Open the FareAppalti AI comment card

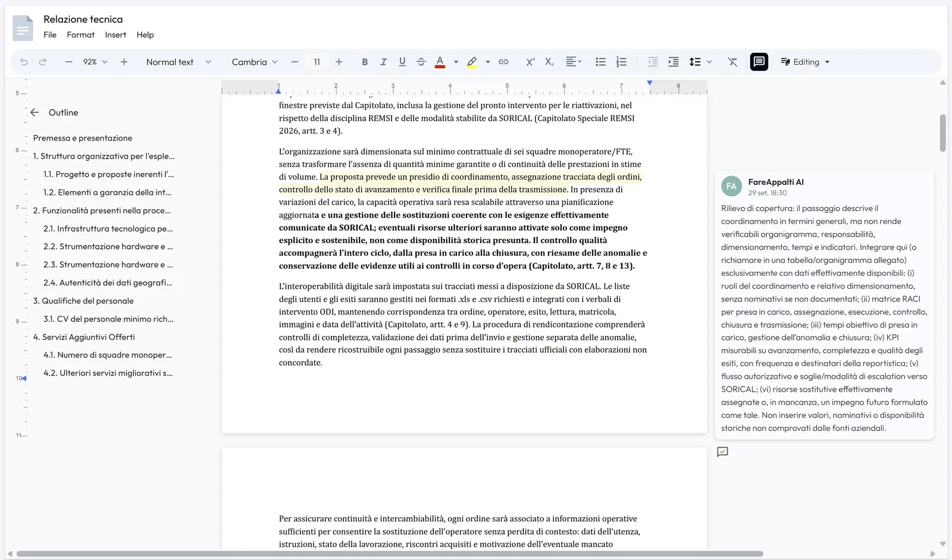824,306
